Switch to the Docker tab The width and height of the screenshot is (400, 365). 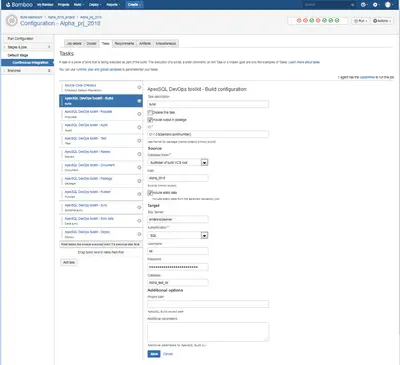pyautogui.click(x=91, y=43)
